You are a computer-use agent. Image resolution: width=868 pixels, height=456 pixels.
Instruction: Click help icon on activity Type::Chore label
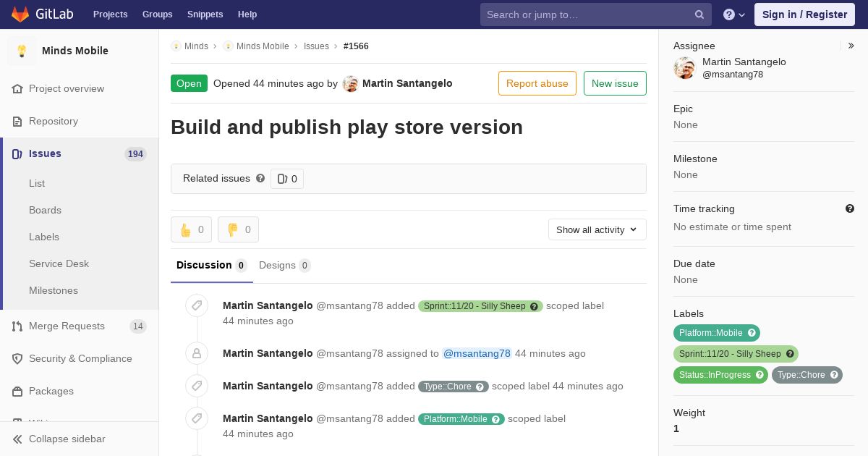480,387
